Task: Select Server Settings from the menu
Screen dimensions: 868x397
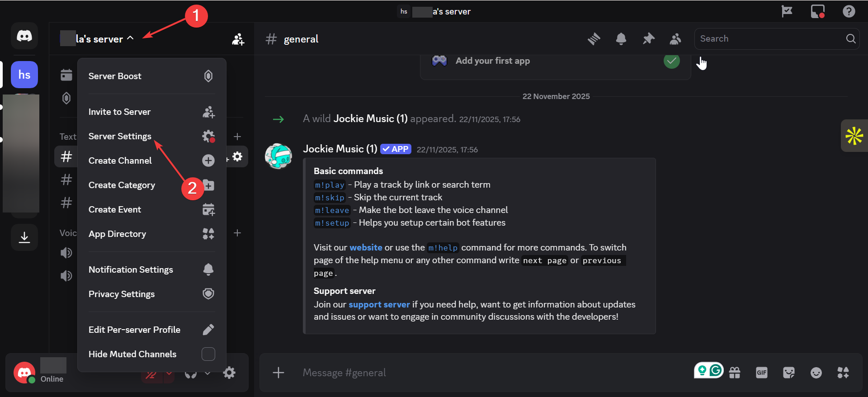Action: (120, 136)
